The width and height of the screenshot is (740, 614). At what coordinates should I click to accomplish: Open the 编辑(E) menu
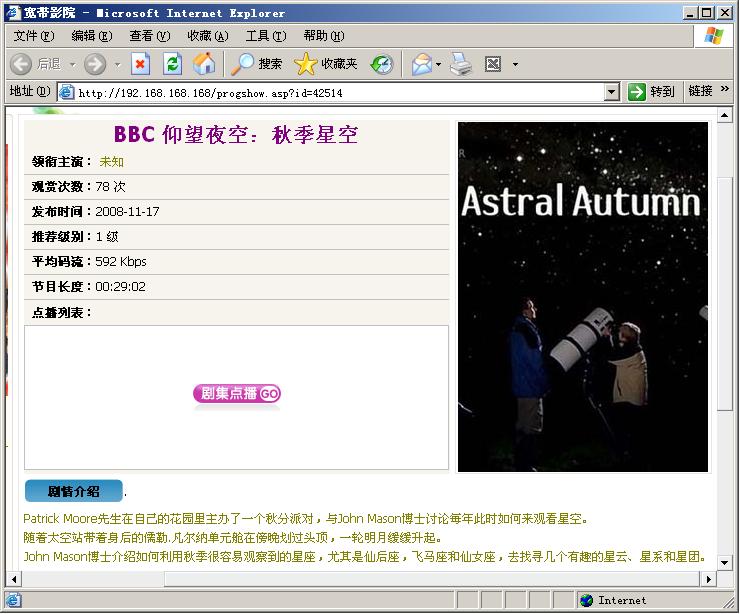(92, 36)
